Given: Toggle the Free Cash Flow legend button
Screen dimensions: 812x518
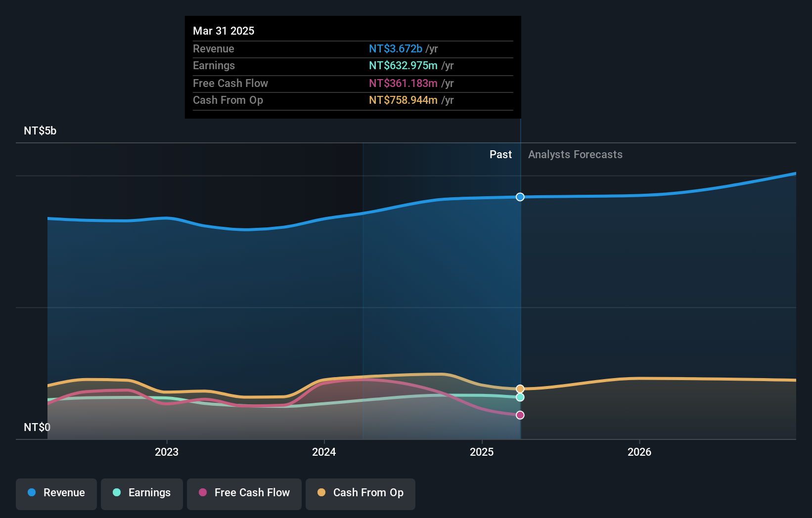Looking at the screenshot, I should click(x=244, y=494).
